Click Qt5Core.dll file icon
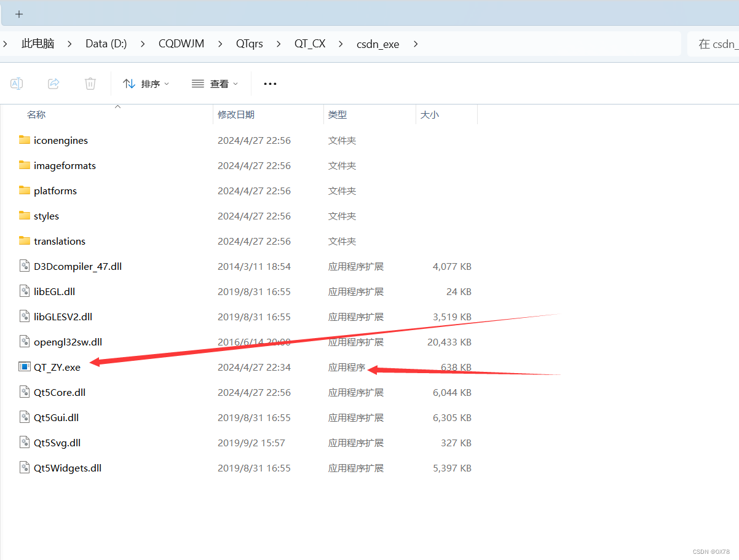Image resolution: width=739 pixels, height=560 pixels. [x=25, y=392]
